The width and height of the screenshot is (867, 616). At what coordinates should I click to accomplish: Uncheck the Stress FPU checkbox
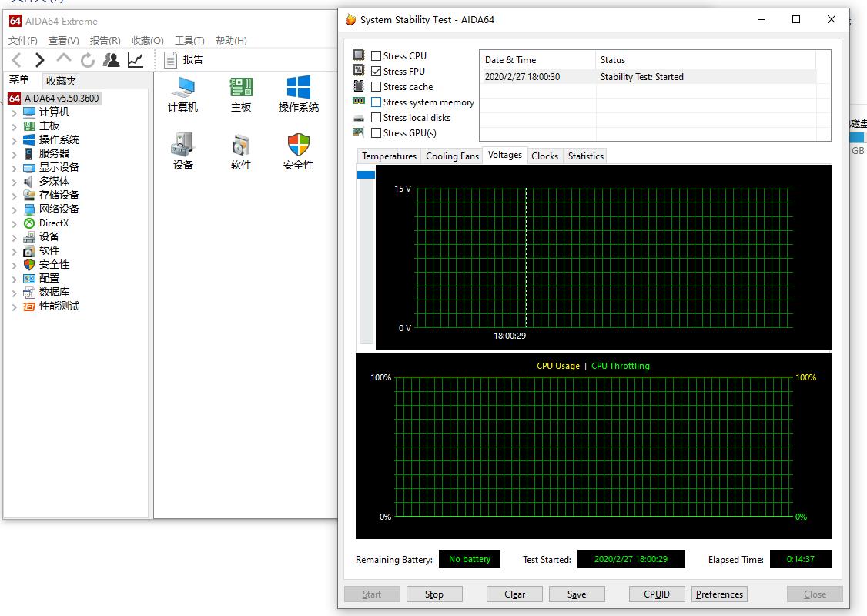[376, 72]
